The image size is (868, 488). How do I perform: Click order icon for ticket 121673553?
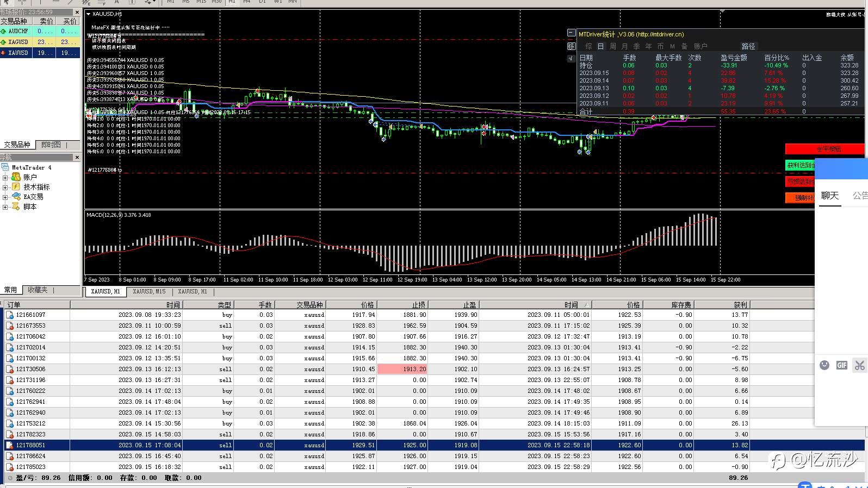(x=10, y=326)
